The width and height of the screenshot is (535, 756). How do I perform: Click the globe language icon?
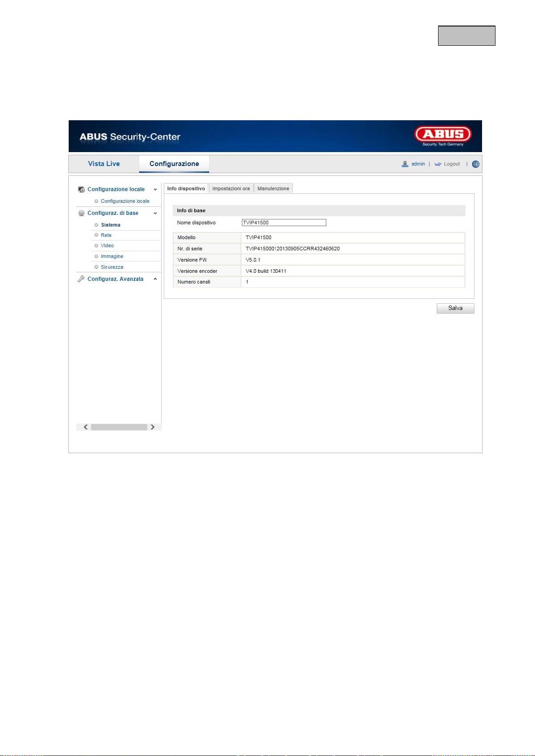[x=476, y=164]
